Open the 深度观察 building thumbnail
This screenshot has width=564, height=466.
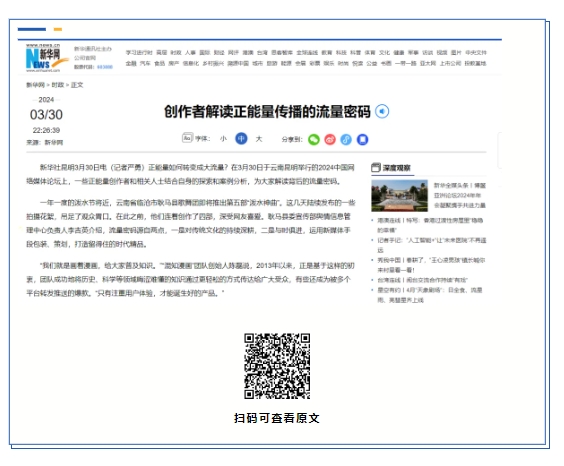400,196
